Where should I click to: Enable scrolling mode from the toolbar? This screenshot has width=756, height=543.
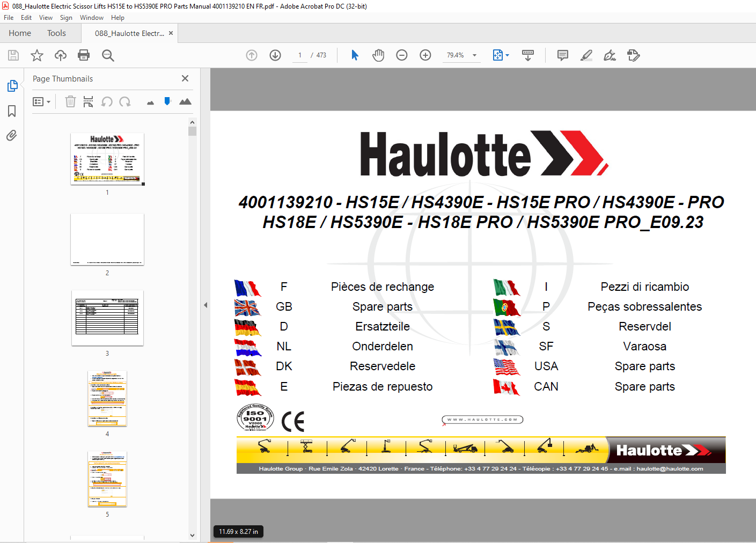coord(528,55)
